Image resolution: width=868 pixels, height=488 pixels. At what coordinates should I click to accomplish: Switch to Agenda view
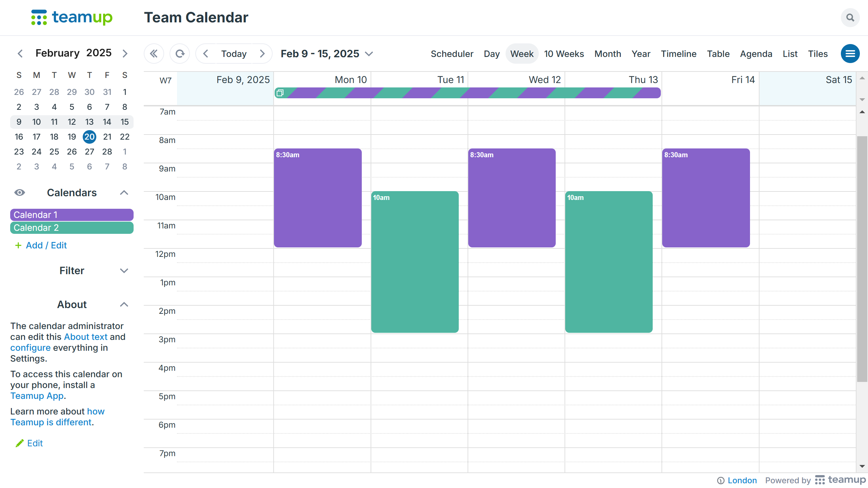pos(756,54)
